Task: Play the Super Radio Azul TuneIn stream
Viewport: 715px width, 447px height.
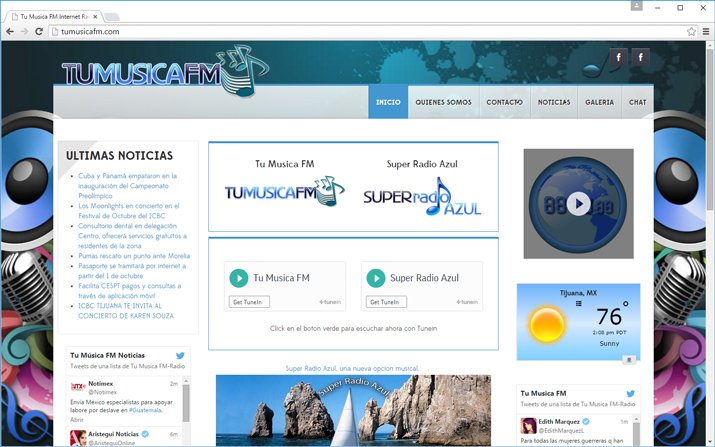Action: point(376,278)
